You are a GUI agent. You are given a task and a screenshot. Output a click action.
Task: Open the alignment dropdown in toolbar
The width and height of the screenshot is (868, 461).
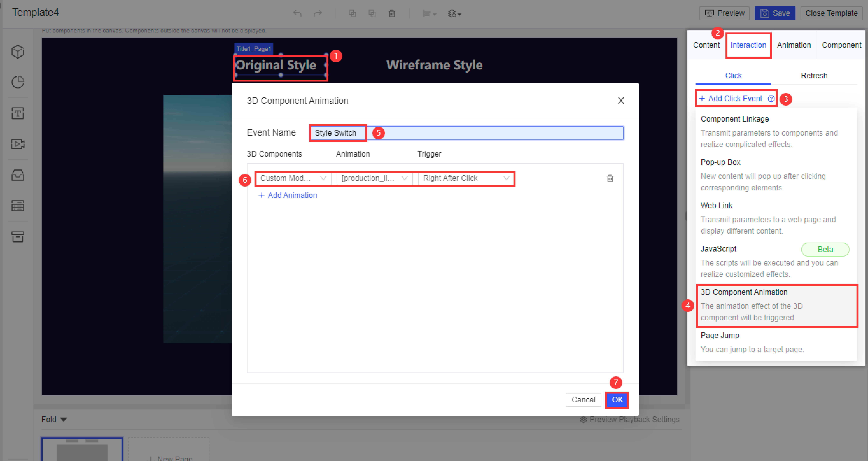pos(429,14)
